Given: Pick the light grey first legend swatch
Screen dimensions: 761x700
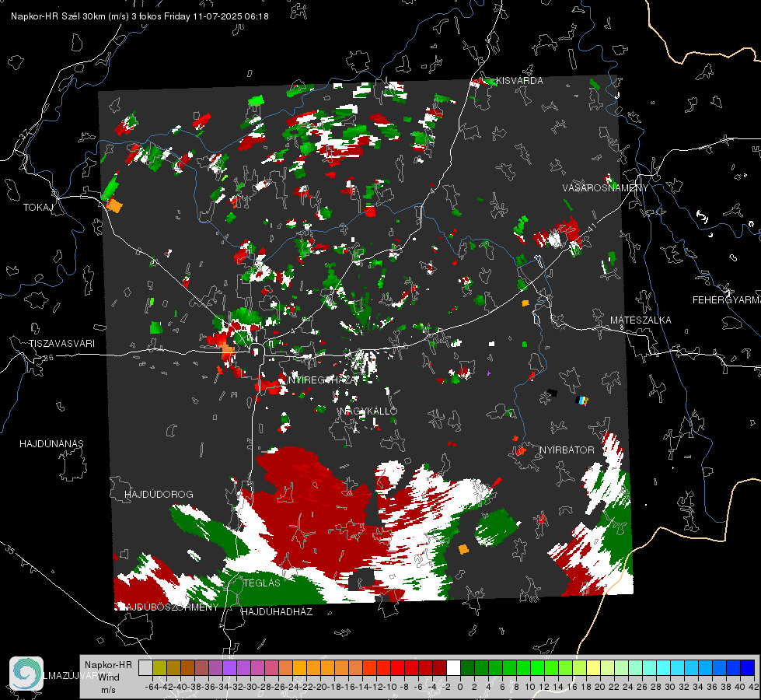Looking at the screenshot, I should tap(145, 668).
